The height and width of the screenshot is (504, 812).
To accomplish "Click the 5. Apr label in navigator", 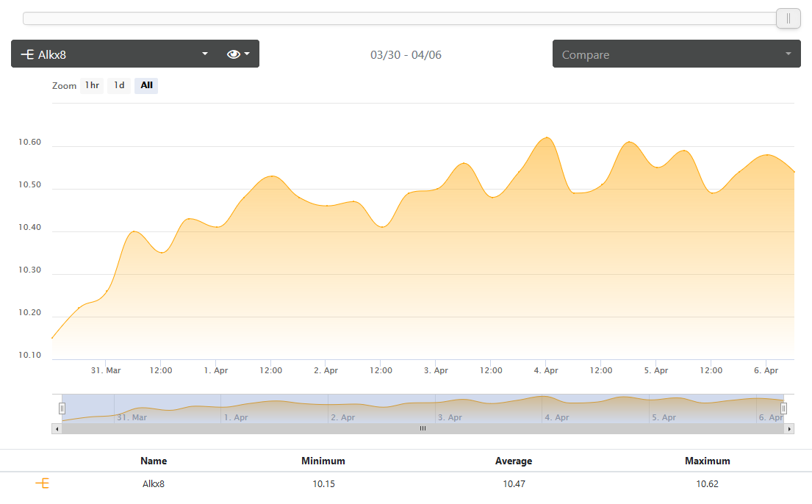I will pyautogui.click(x=664, y=417).
